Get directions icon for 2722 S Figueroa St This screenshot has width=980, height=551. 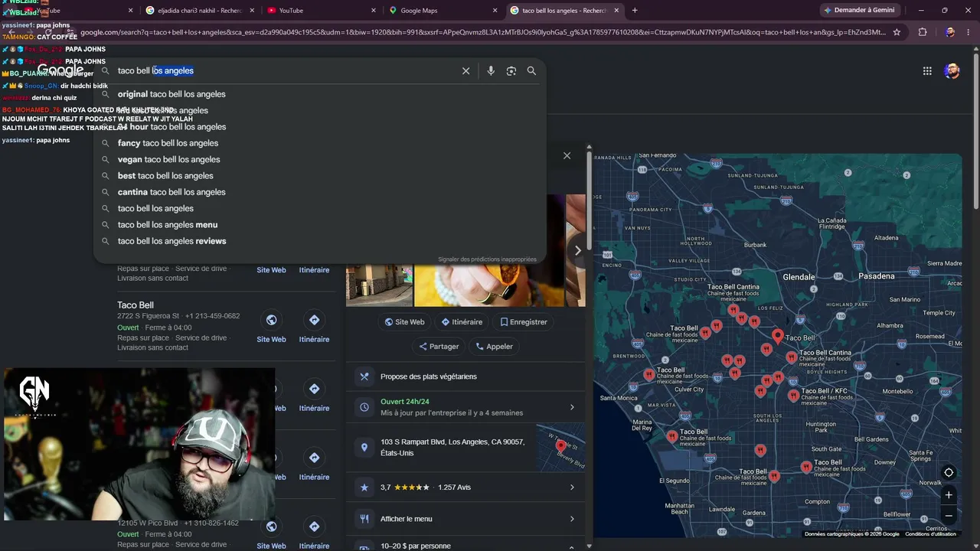314,320
